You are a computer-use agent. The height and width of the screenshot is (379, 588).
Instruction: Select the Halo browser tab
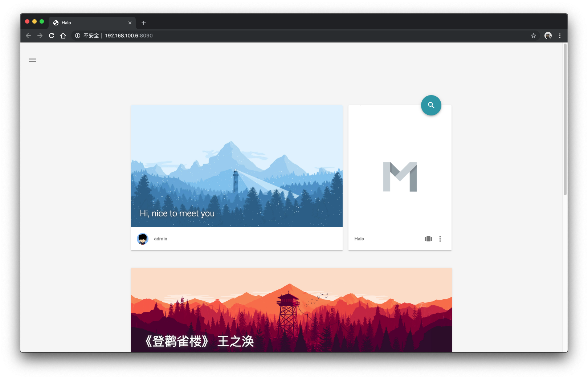[x=92, y=23]
